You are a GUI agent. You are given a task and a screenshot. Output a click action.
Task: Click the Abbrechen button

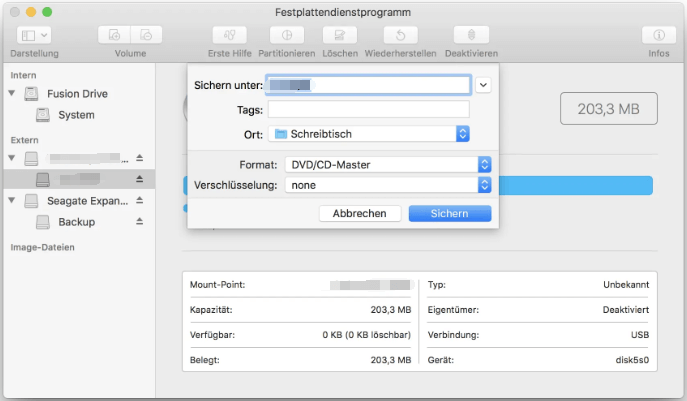pyautogui.click(x=360, y=213)
